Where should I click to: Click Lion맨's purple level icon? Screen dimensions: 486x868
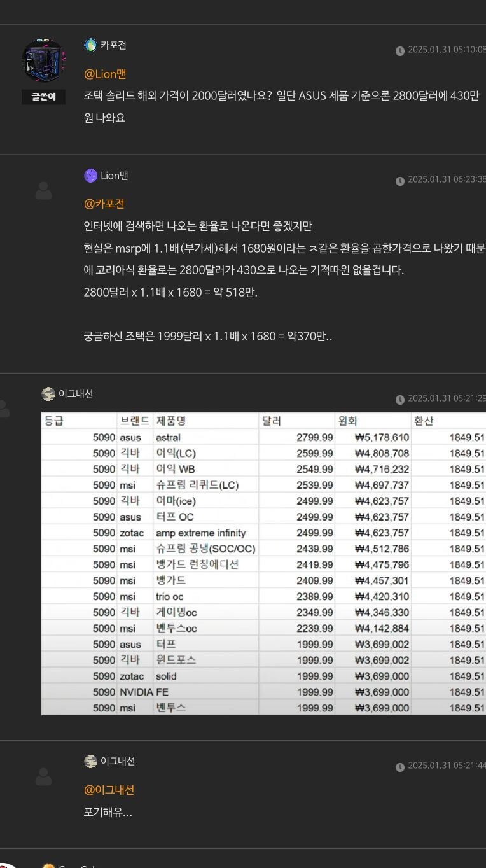pyautogui.click(x=90, y=176)
